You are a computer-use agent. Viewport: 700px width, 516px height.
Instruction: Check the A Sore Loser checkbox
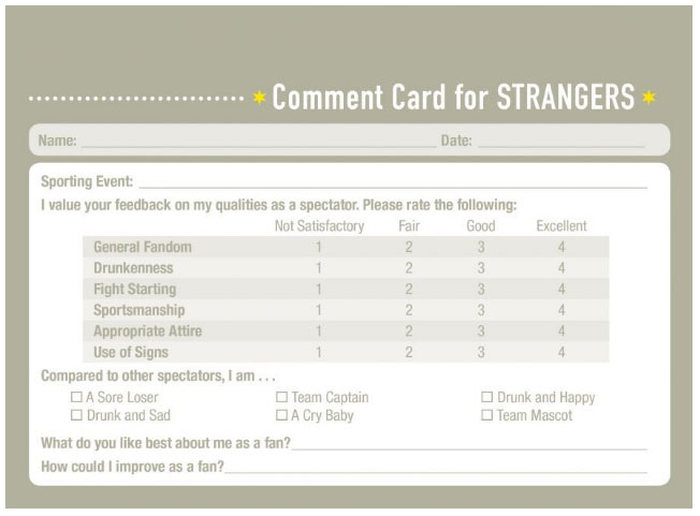76,397
